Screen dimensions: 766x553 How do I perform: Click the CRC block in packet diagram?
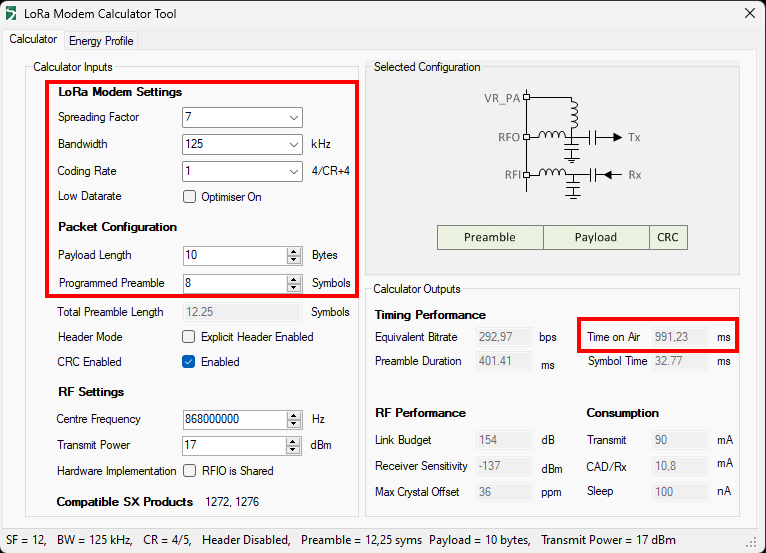coord(668,238)
